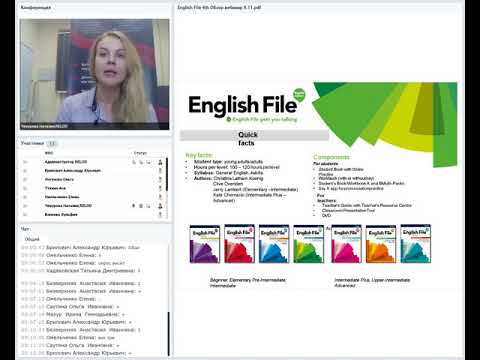
Task: Click screen-share icon in Наталия RELOD participant row
Action: (148, 206)
